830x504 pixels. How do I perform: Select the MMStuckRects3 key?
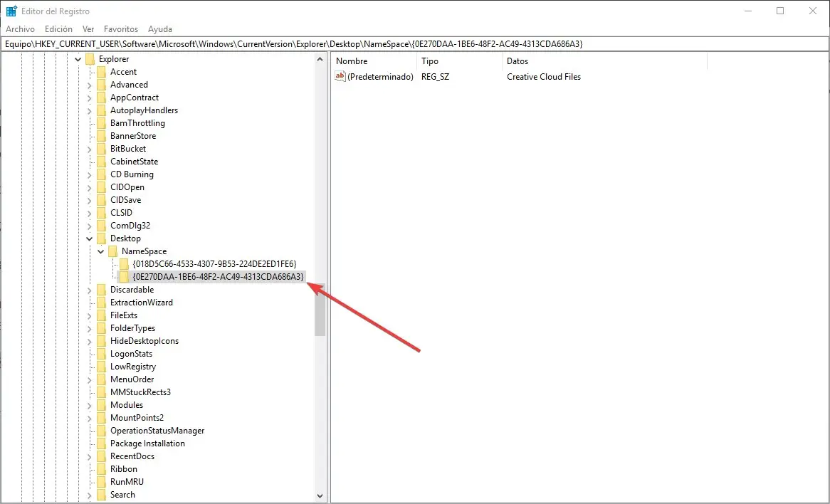pyautogui.click(x=140, y=392)
